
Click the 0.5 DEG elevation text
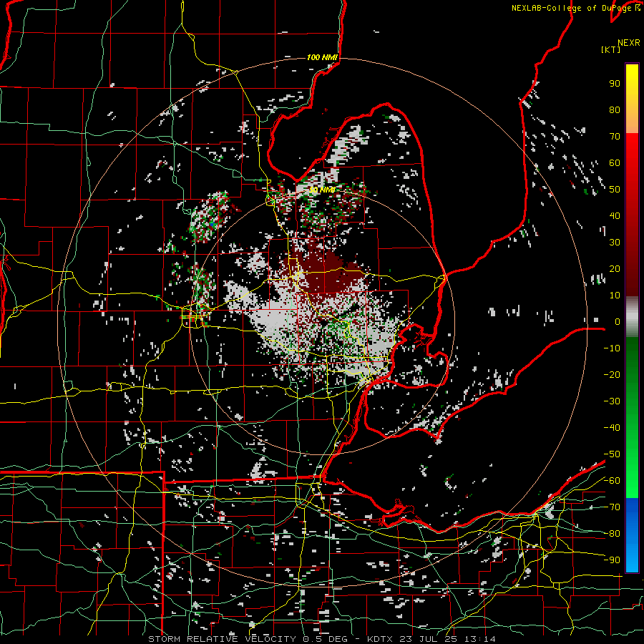(325, 639)
